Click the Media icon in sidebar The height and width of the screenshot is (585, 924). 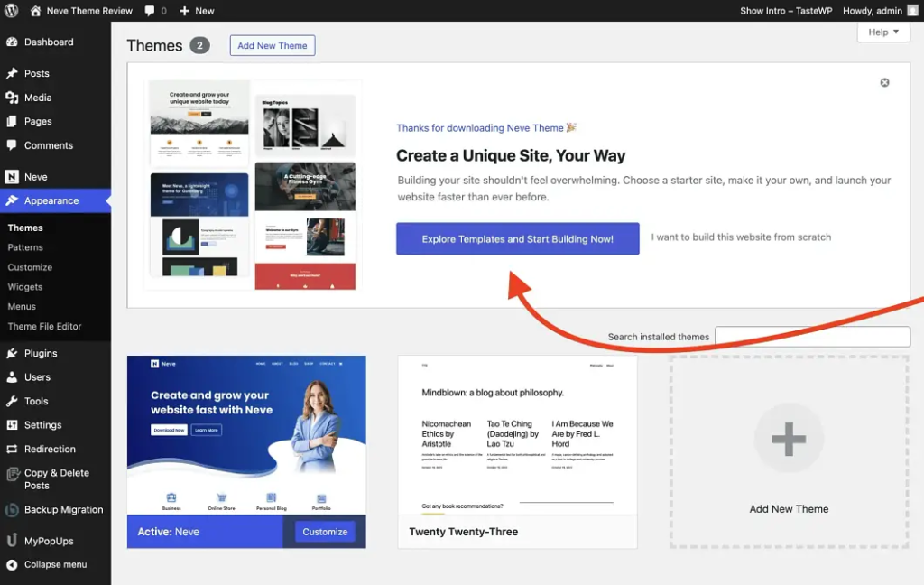point(12,97)
